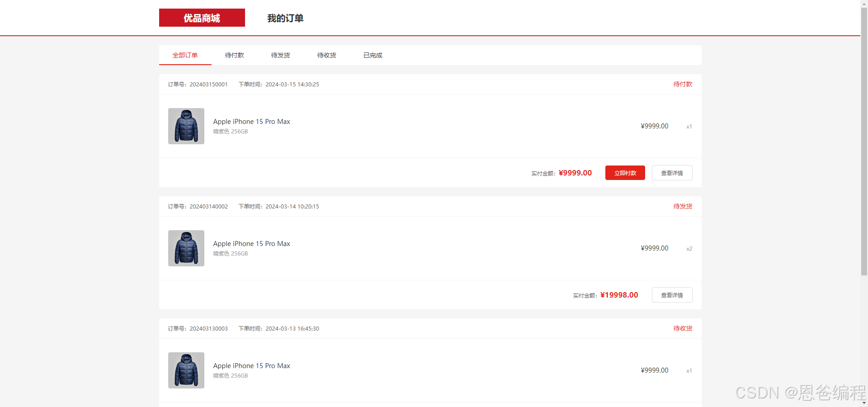Open Apple iPhone 15 Pro Max in order 202403140002
868x407 pixels.
coord(252,244)
